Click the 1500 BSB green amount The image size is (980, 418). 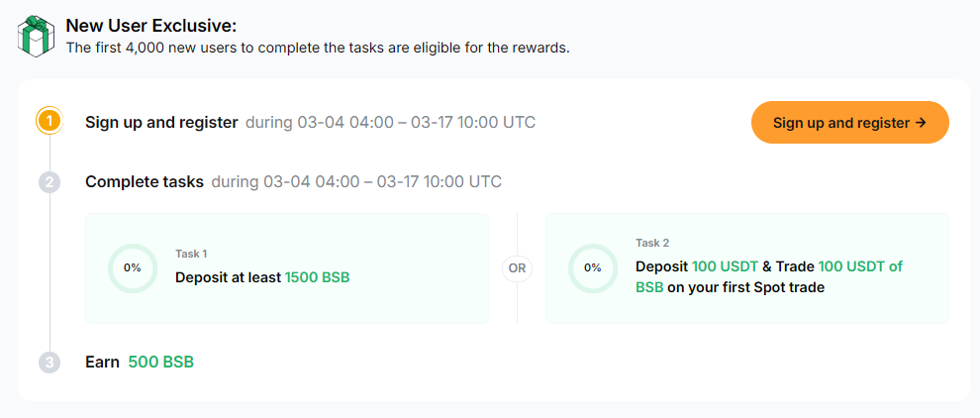(x=317, y=277)
